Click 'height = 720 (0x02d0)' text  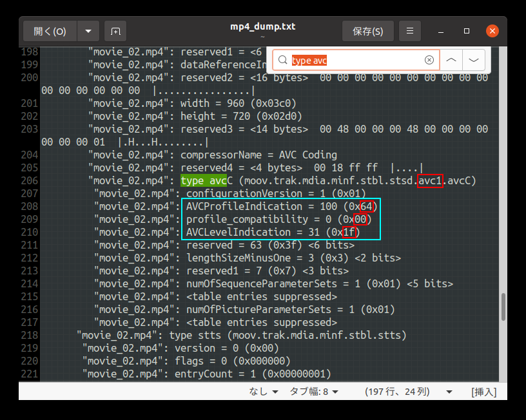241,117
